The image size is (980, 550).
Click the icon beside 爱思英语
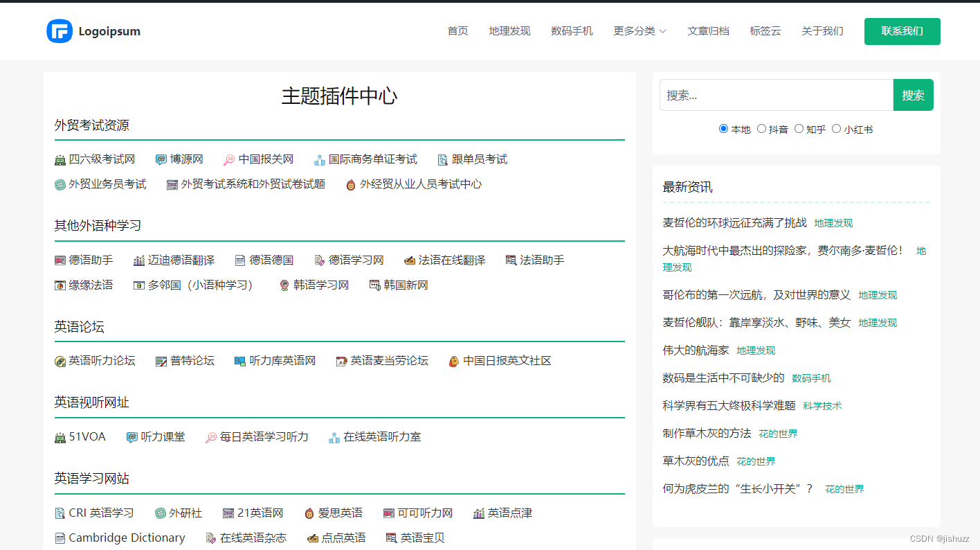(309, 514)
